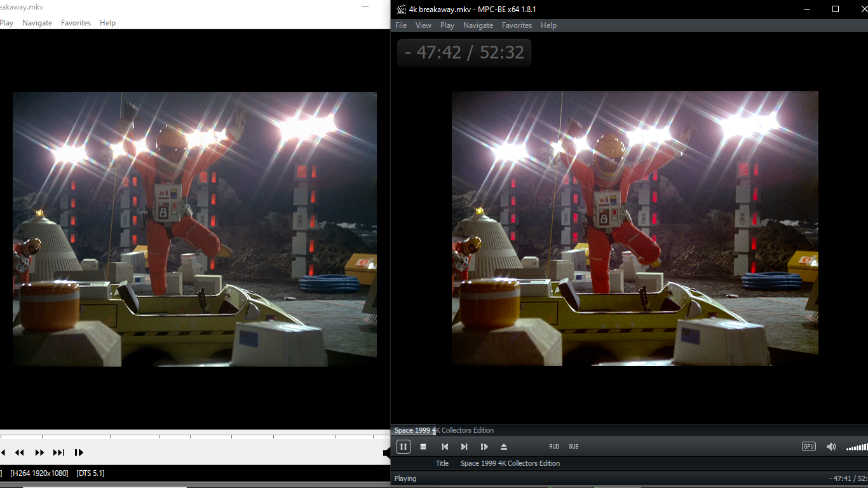Toggle the GPU decoding indicator
The image size is (868, 488).
point(809,447)
